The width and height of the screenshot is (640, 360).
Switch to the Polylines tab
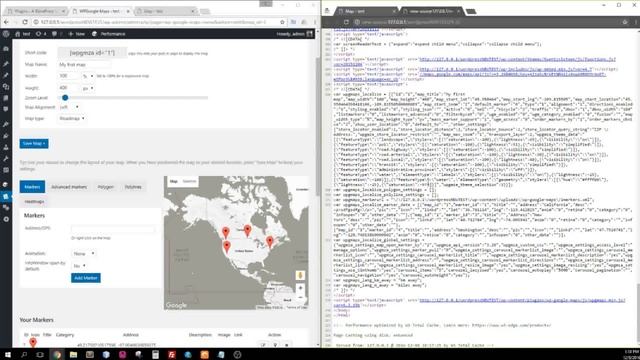click(133, 187)
